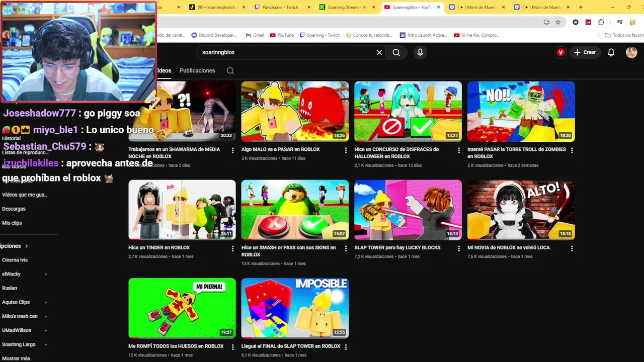This screenshot has height=362, width=644.
Task: Search within the channel using the magnifier icon
Action: 230,71
